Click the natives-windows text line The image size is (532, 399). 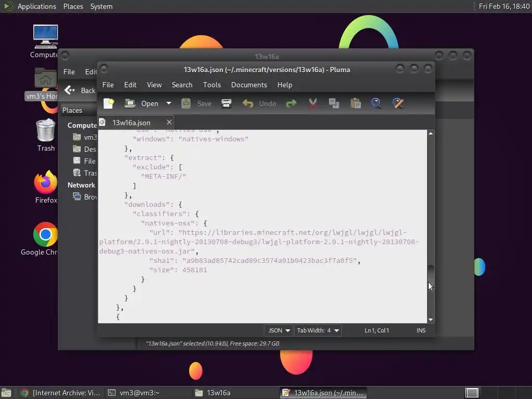click(190, 139)
